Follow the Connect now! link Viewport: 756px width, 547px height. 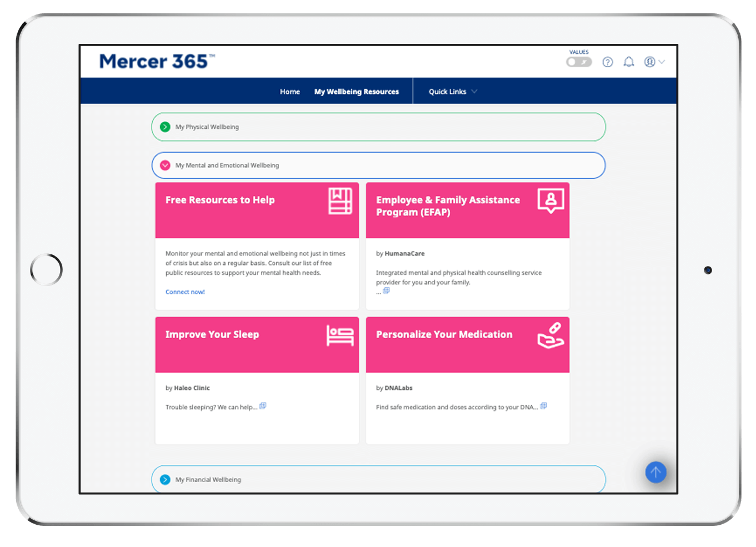point(185,292)
